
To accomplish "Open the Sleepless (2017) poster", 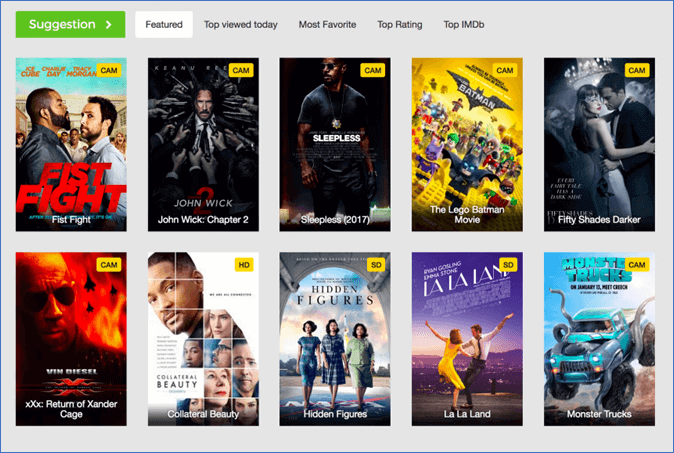I will pos(335,144).
